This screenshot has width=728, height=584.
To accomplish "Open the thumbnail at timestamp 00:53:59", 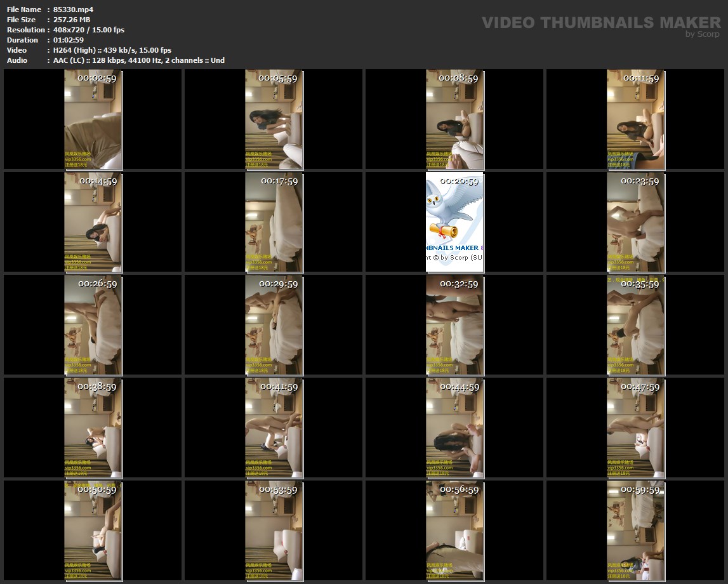I will (274, 530).
